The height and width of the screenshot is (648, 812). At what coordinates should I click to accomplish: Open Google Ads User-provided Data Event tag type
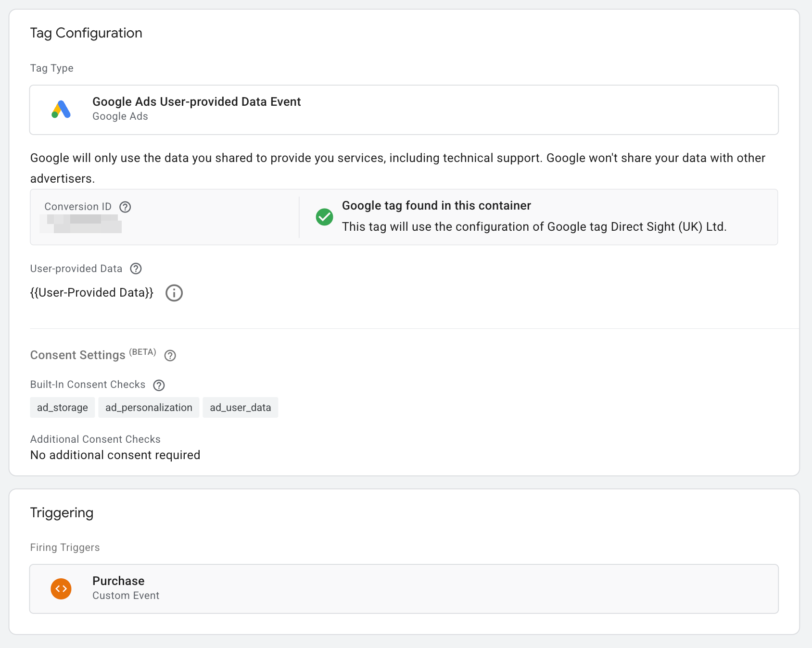[196, 102]
